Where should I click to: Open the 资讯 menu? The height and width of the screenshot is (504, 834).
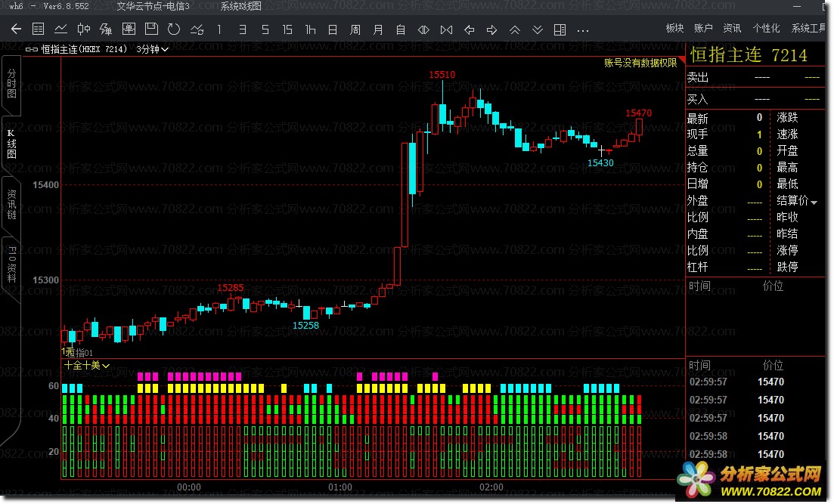(732, 28)
